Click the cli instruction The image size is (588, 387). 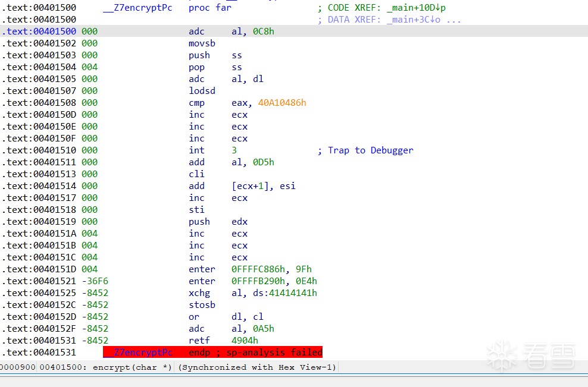click(x=196, y=174)
